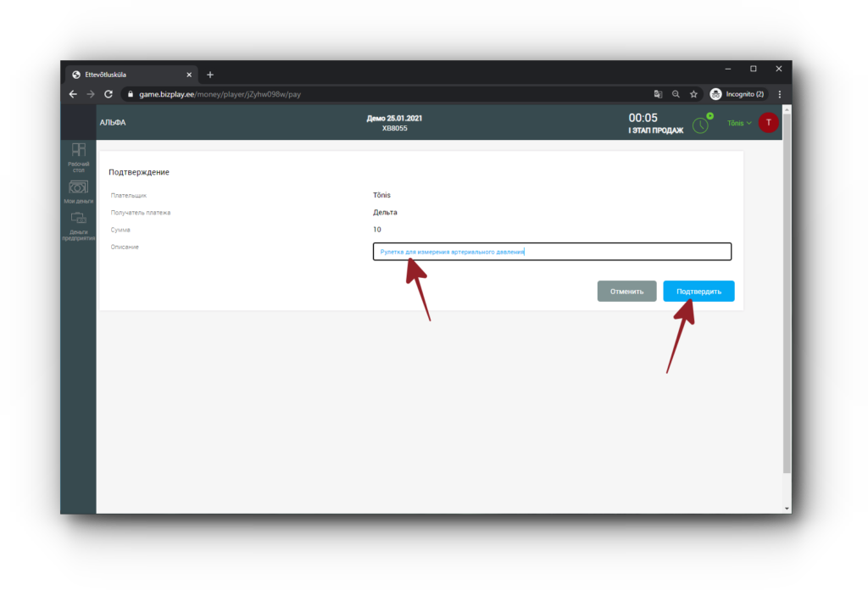The image size is (868, 590).
Task: Expand the Tõnis user dropdown
Action: [739, 124]
